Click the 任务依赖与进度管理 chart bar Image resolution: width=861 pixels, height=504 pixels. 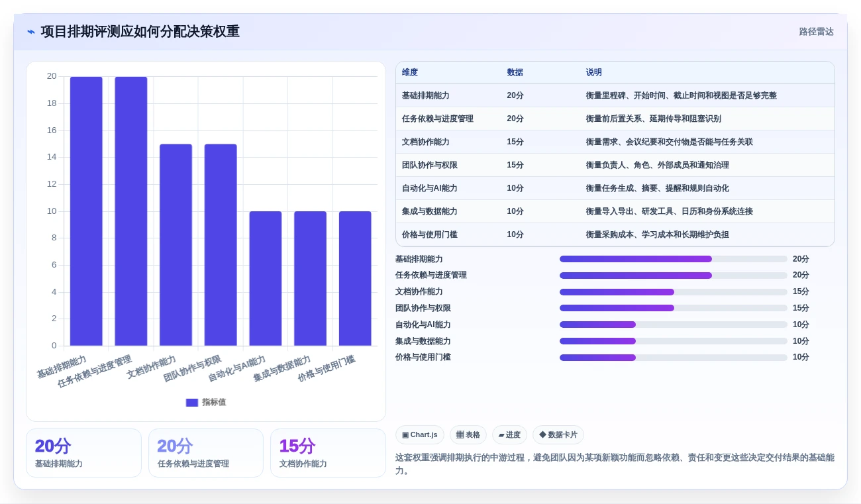tap(131, 211)
